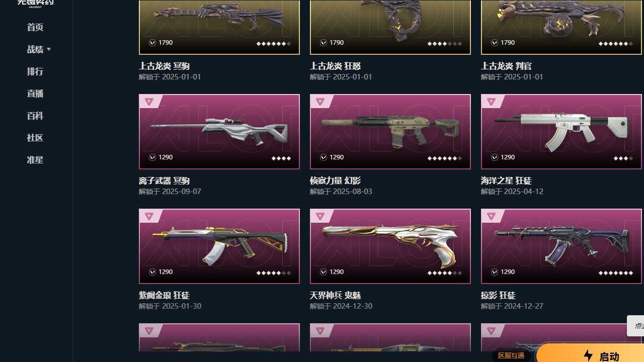Click the pink tier badge on 离子武器 冥驹 card
This screenshot has width=644, height=362.
coord(149,102)
